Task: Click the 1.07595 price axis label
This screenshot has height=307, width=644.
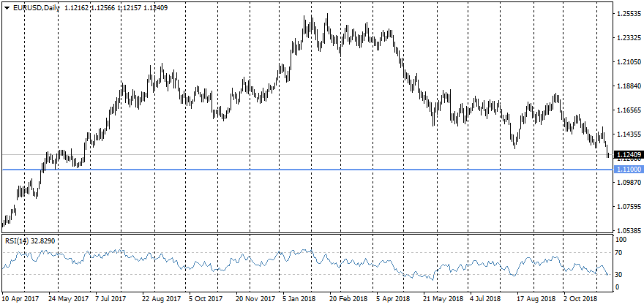Action: pyautogui.click(x=628, y=207)
